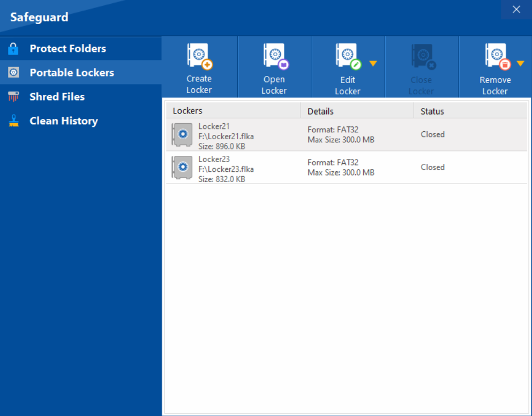
Task: Click Locker21's Max Size: 300.0 MB
Action: (x=341, y=140)
